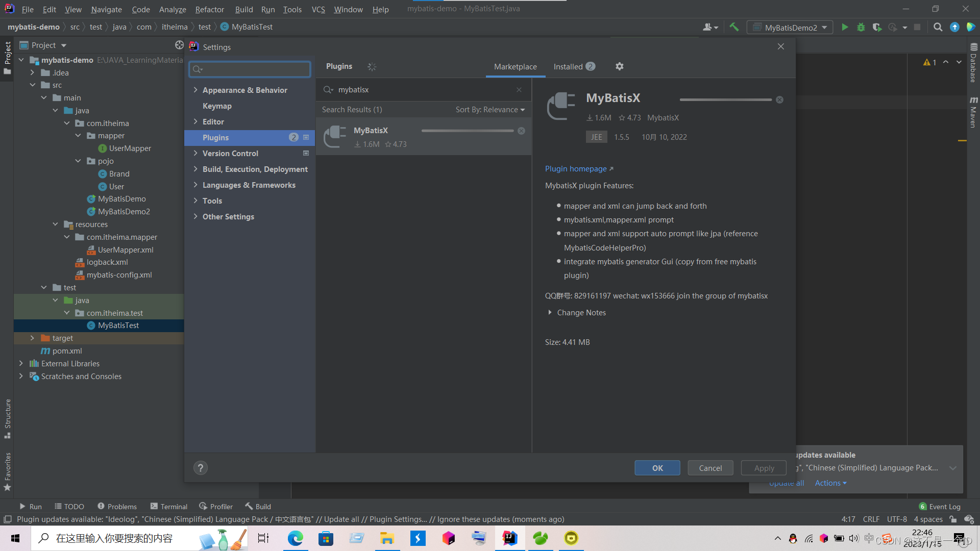The width and height of the screenshot is (980, 551).
Task: Expand the Editor settings group
Action: point(195,121)
